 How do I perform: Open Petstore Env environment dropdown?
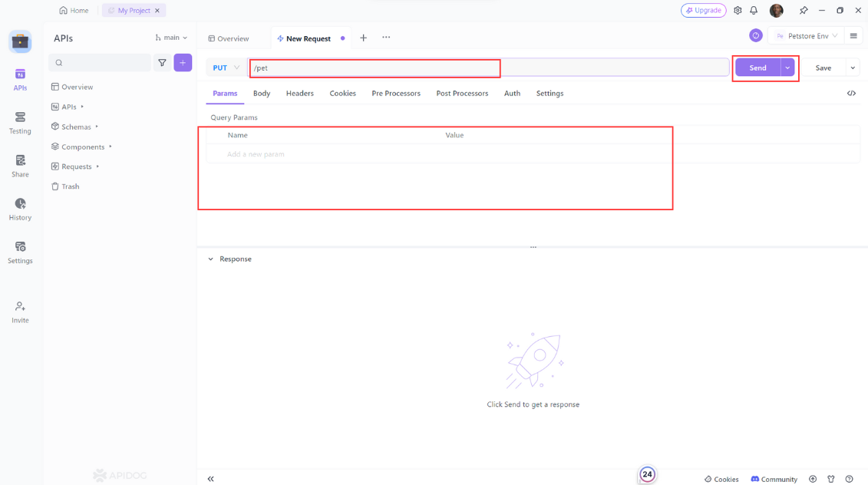click(x=806, y=36)
